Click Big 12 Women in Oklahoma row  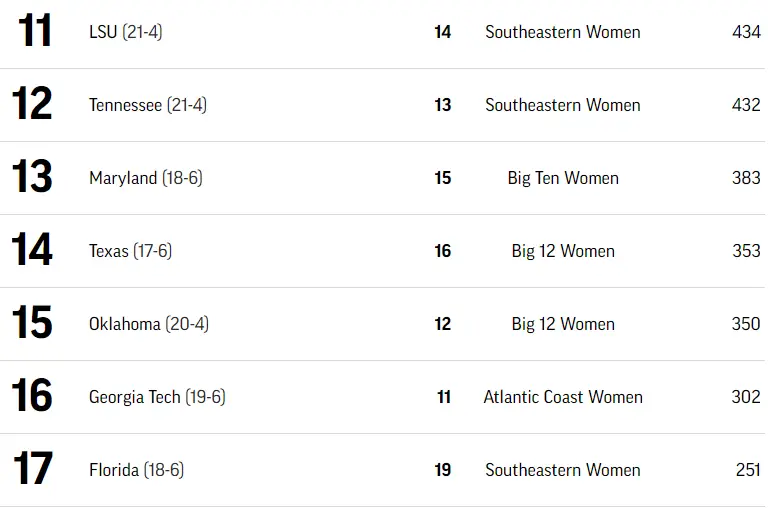tap(563, 324)
